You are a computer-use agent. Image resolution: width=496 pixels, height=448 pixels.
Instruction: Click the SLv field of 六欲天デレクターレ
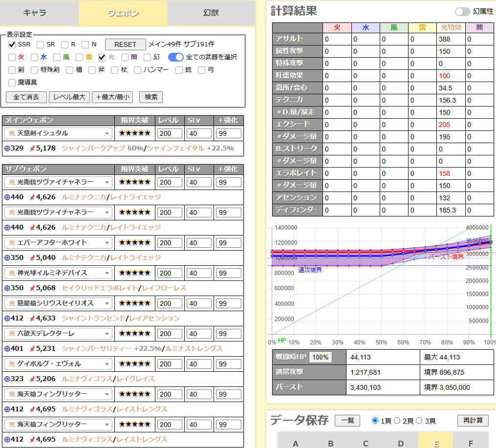199,334
